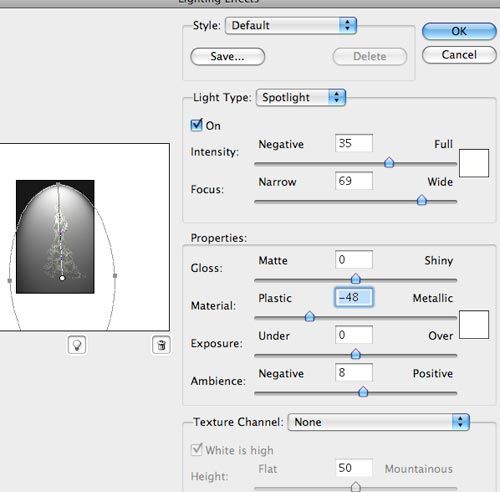The width and height of the screenshot is (500, 492).
Task: Select the top ellipse handle in preview
Action: [x=58, y=184]
